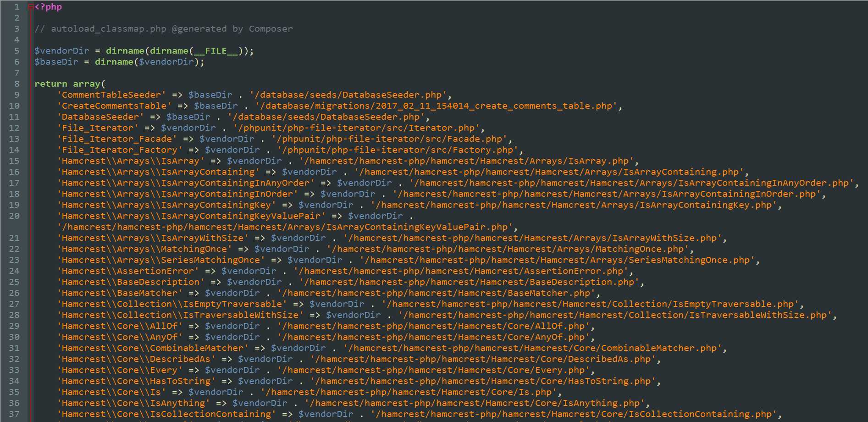Click the path ending 'Core/AllOf.php'
The height and width of the screenshot is (422, 868).
click(433, 326)
